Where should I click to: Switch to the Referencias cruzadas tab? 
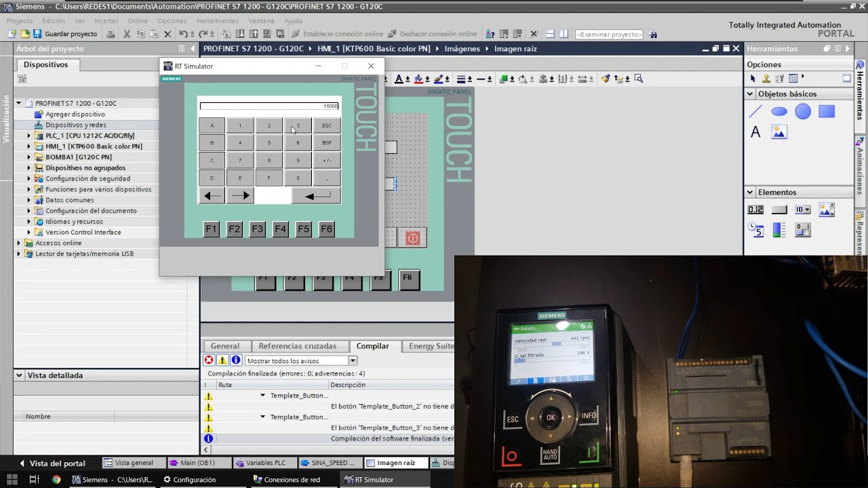297,346
